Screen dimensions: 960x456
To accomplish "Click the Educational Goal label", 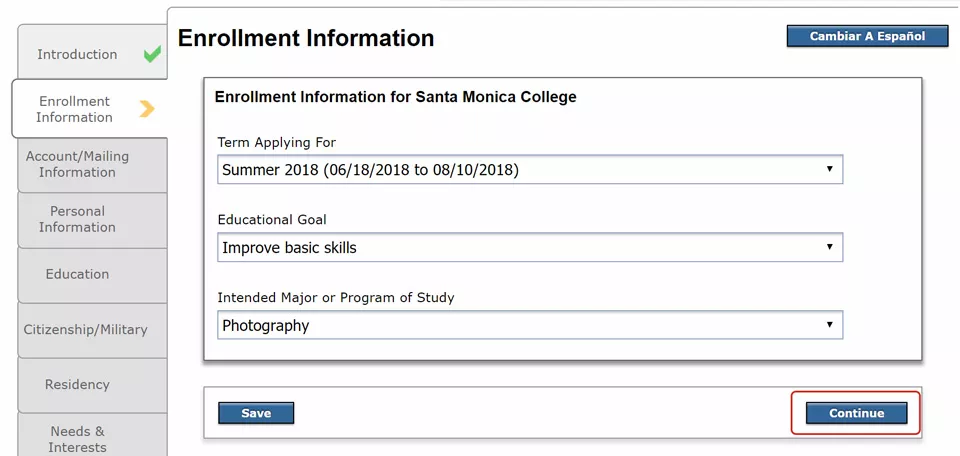I will 272,219.
